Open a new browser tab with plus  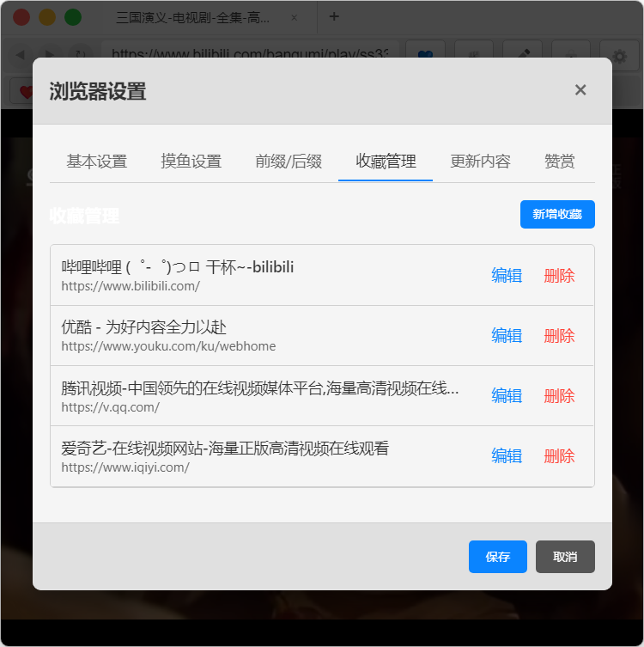point(334,16)
